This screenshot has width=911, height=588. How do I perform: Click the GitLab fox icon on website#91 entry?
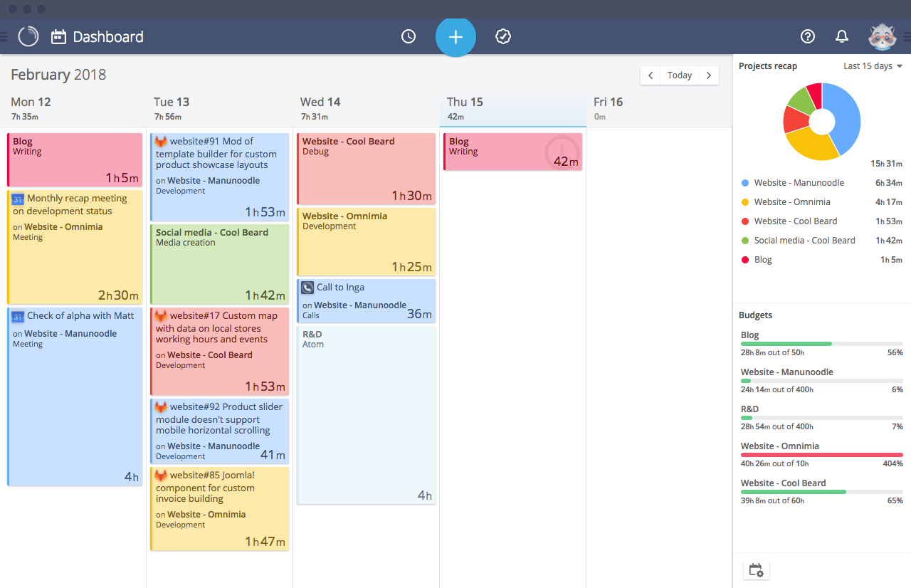click(x=160, y=141)
